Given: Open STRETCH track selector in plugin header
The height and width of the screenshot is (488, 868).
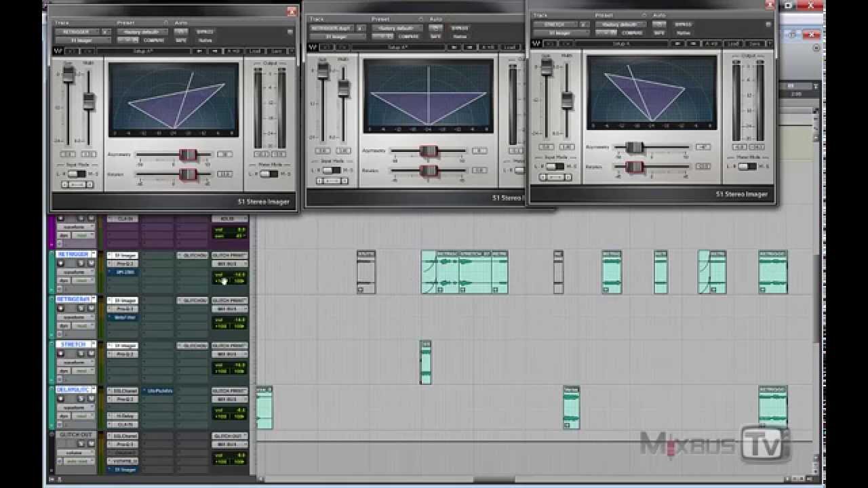Looking at the screenshot, I should (x=555, y=24).
